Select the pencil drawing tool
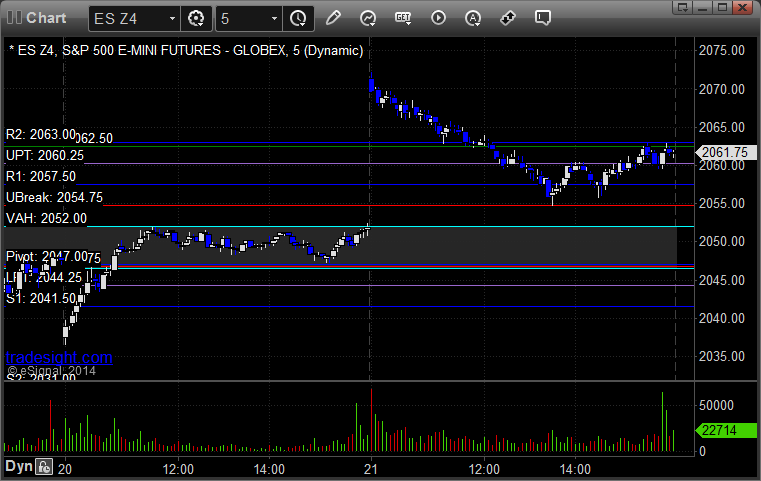 tap(334, 18)
